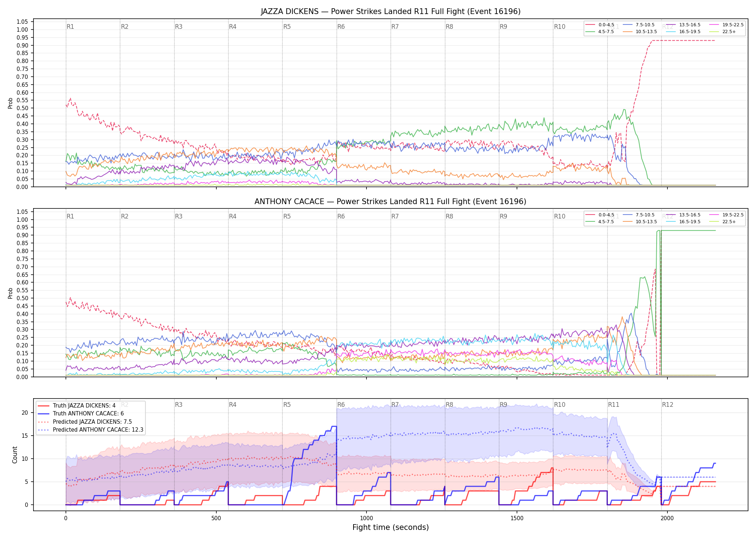Screen dimensions: 756x540
Task: Select the R10 round marker in middle chart
Action: [x=559, y=216]
